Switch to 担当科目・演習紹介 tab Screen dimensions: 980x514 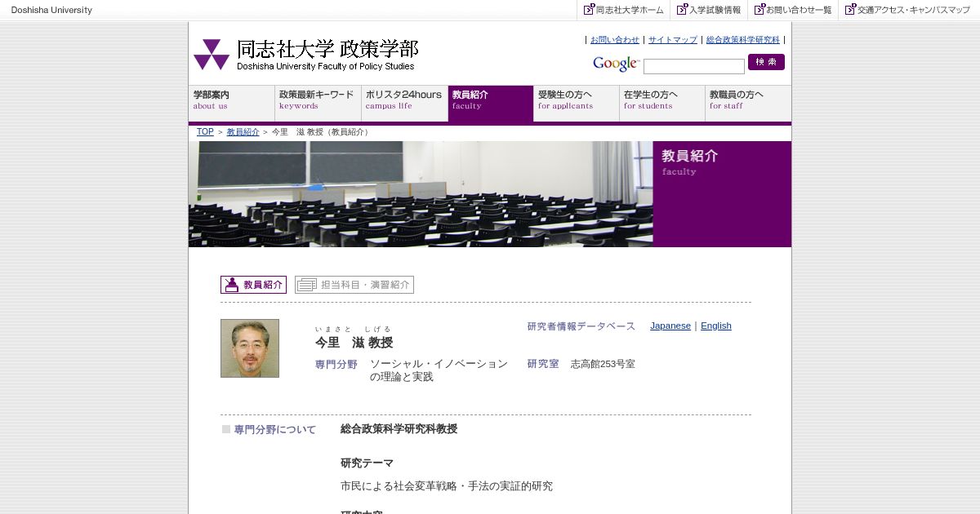[354, 285]
